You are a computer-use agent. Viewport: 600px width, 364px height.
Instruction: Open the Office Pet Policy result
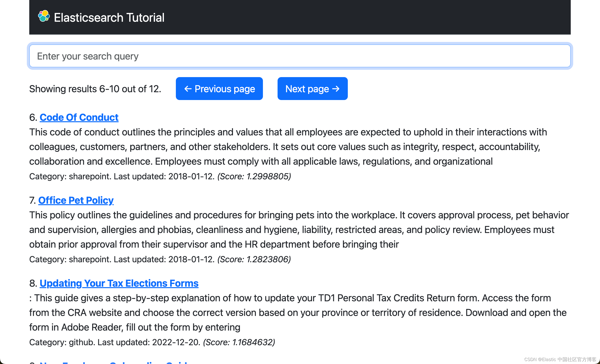point(76,200)
